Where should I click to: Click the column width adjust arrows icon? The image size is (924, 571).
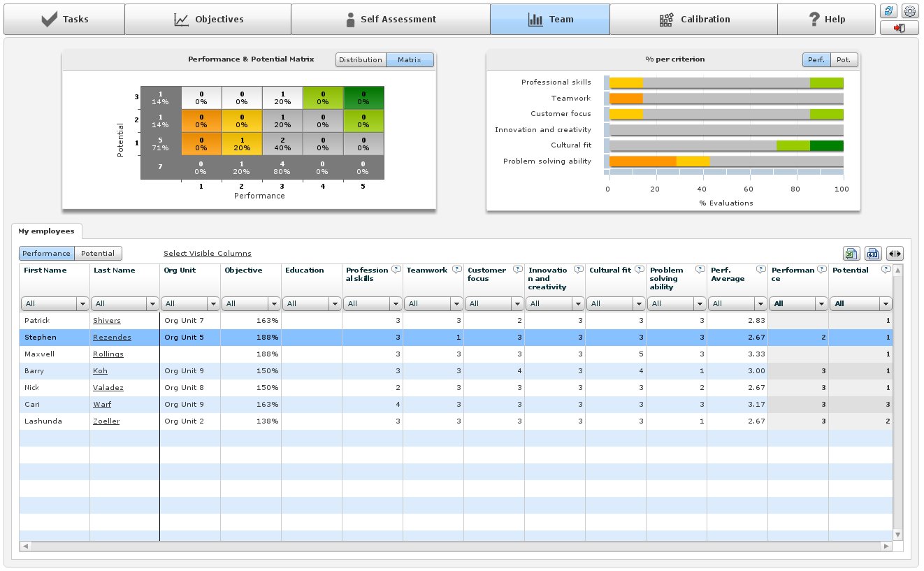(895, 254)
